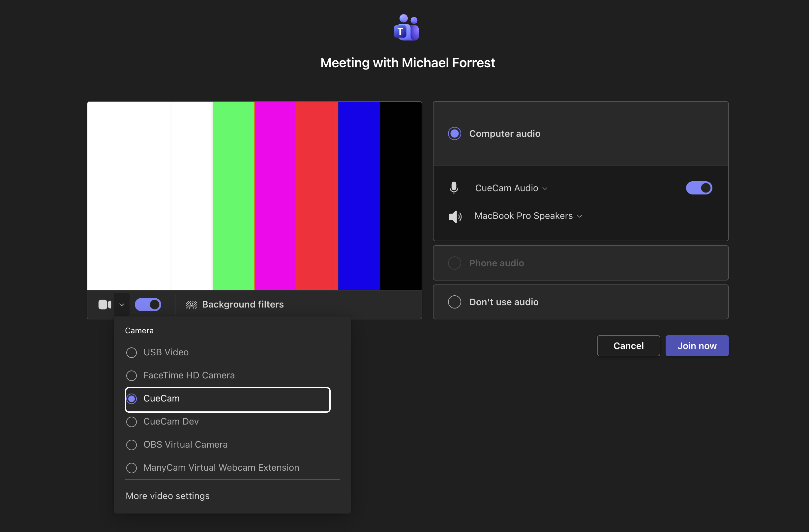Collapse the camera selection chevron
This screenshot has width=809, height=532.
click(121, 305)
